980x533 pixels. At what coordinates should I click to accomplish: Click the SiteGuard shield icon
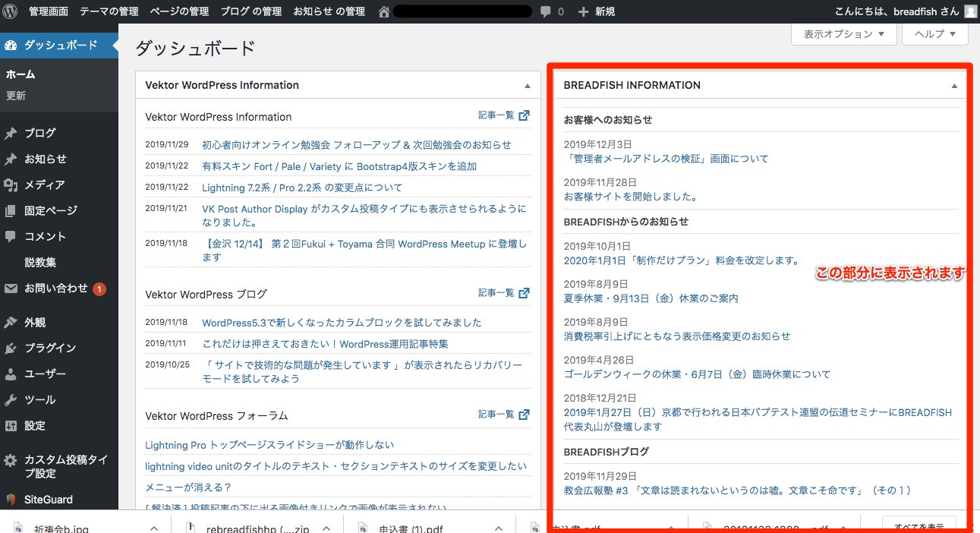11,500
